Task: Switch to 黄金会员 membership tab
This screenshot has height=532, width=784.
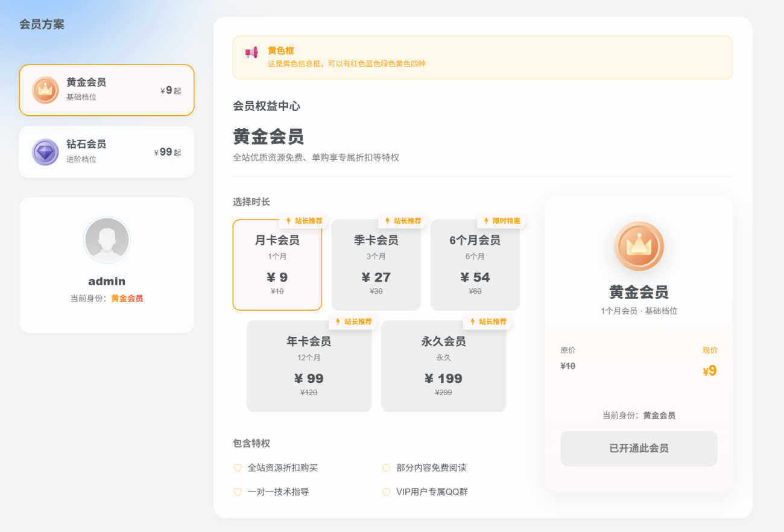Action: (107, 90)
